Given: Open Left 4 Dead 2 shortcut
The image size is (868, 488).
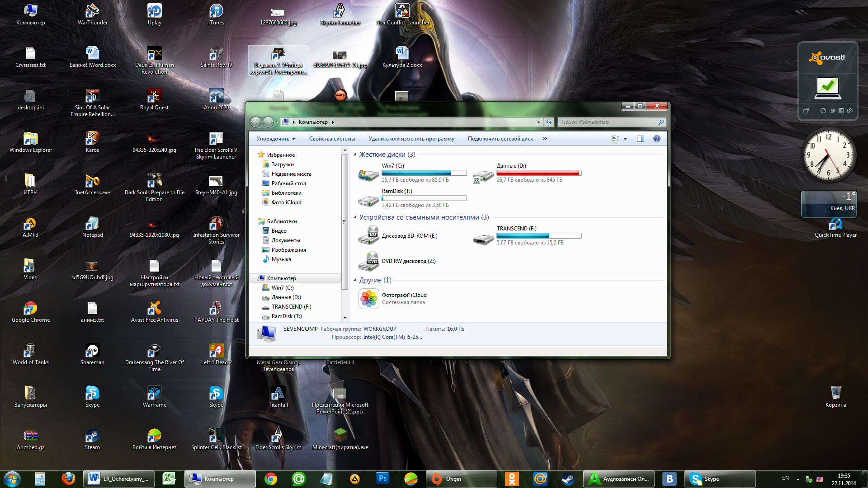Looking at the screenshot, I should [216, 354].
